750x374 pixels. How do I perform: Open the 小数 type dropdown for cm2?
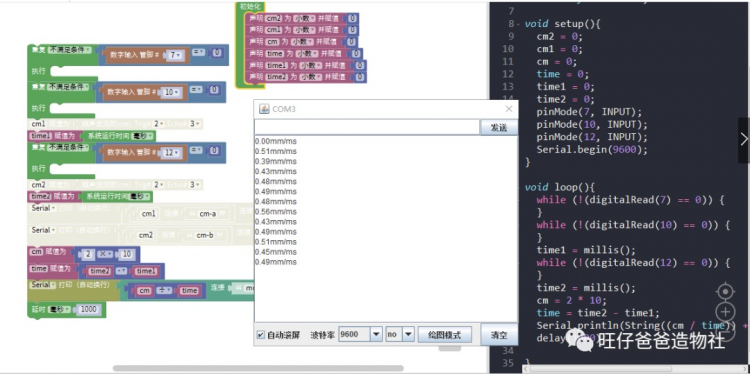[304, 18]
